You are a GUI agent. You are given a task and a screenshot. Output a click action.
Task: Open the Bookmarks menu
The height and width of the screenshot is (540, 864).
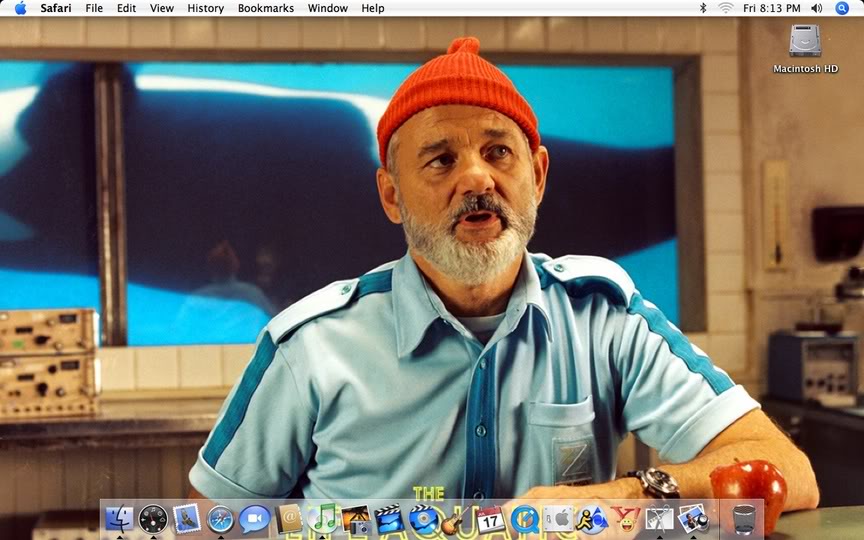266,8
